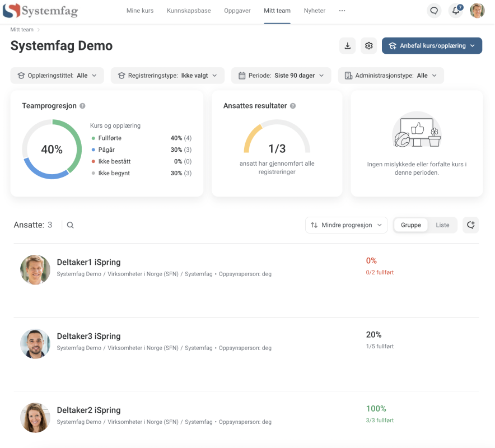
Task: Open Registreringstype filter dropdown
Action: tap(167, 76)
